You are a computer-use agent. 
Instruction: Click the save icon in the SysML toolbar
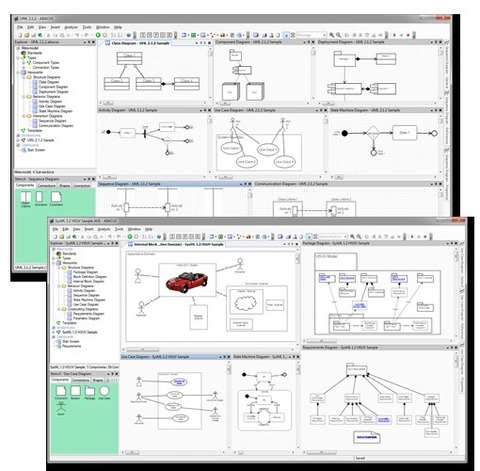[68, 236]
